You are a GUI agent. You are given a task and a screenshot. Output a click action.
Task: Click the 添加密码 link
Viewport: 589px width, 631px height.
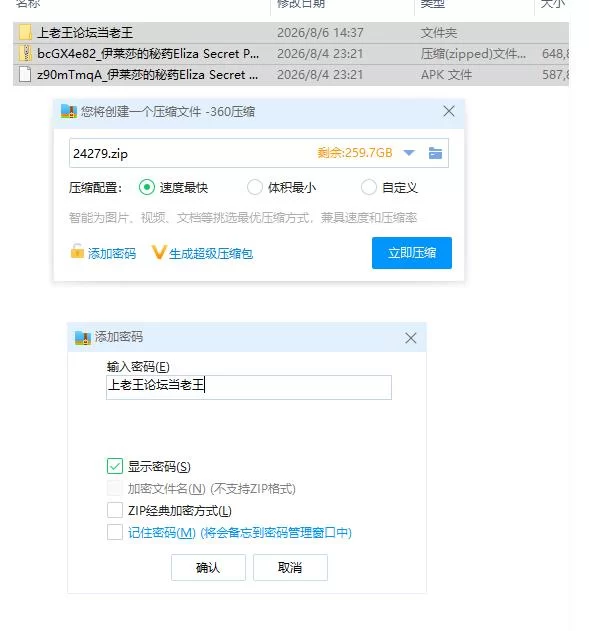112,254
